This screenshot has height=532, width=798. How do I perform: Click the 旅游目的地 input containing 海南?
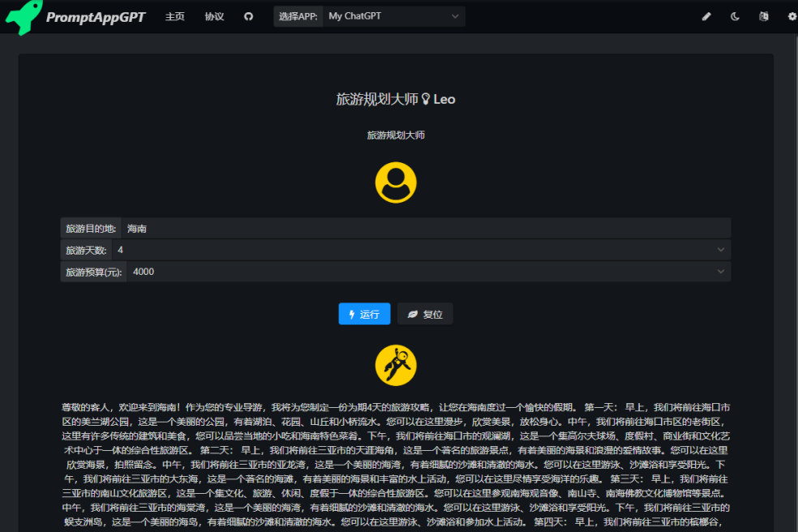426,229
